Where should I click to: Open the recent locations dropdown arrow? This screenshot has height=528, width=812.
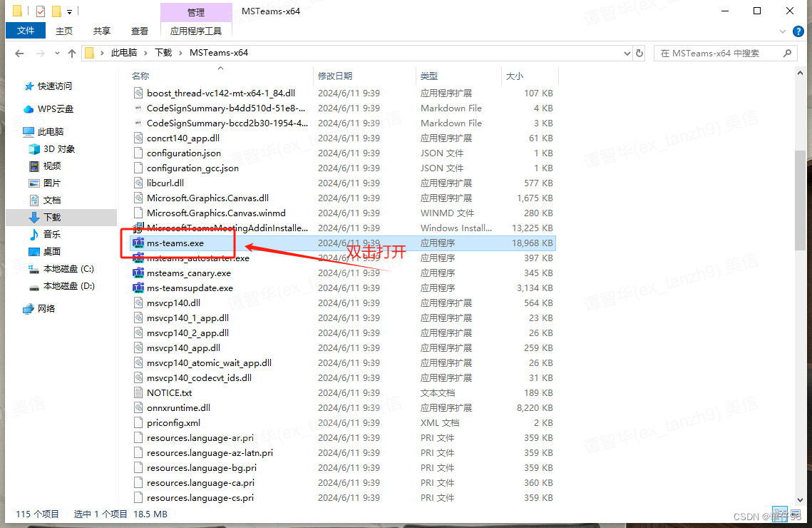57,53
